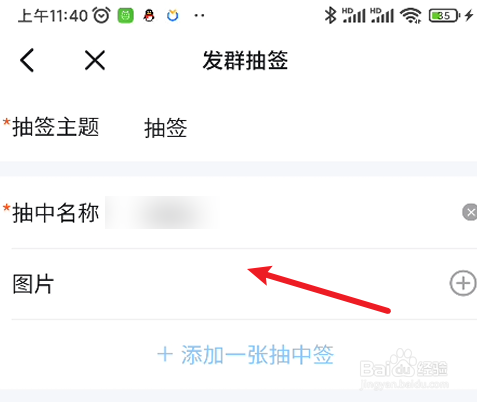
Task: Go back with the left arrow icon
Action: click(27, 60)
